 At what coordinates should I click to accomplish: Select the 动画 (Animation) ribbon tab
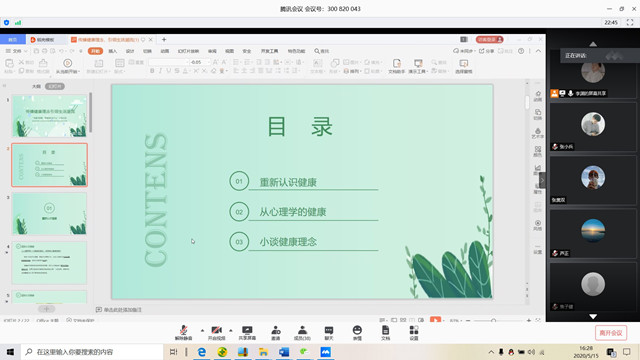pos(164,51)
